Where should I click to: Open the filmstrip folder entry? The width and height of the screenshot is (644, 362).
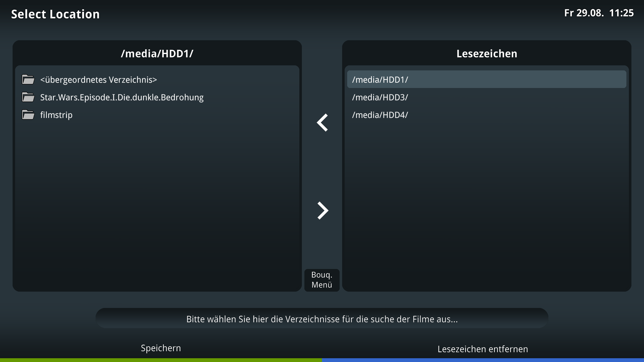[56, 115]
